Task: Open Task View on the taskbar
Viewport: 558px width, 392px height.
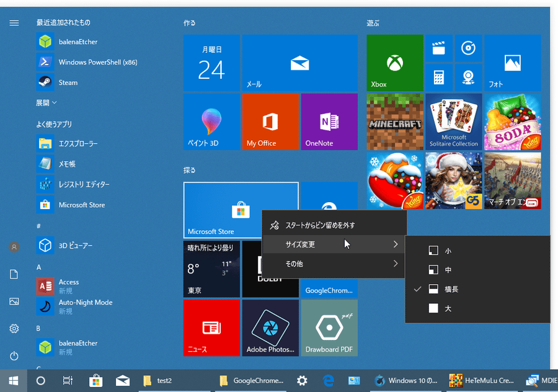Action: 68,381
